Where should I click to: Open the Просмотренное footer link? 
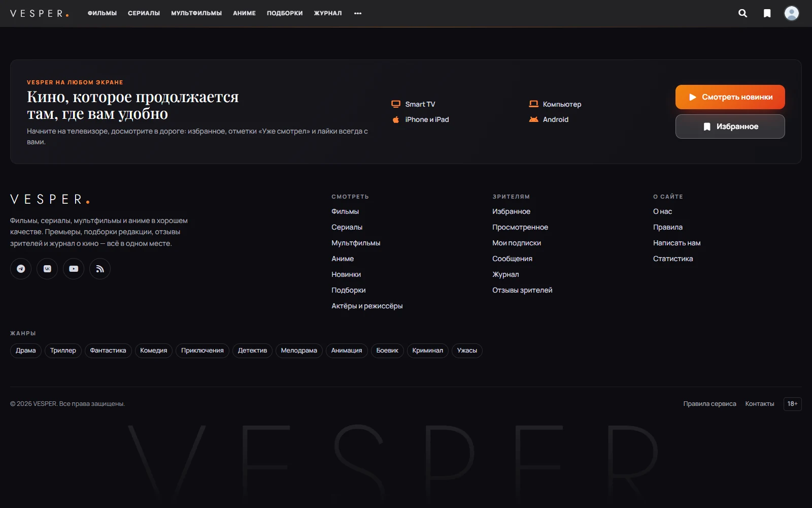[x=520, y=227]
